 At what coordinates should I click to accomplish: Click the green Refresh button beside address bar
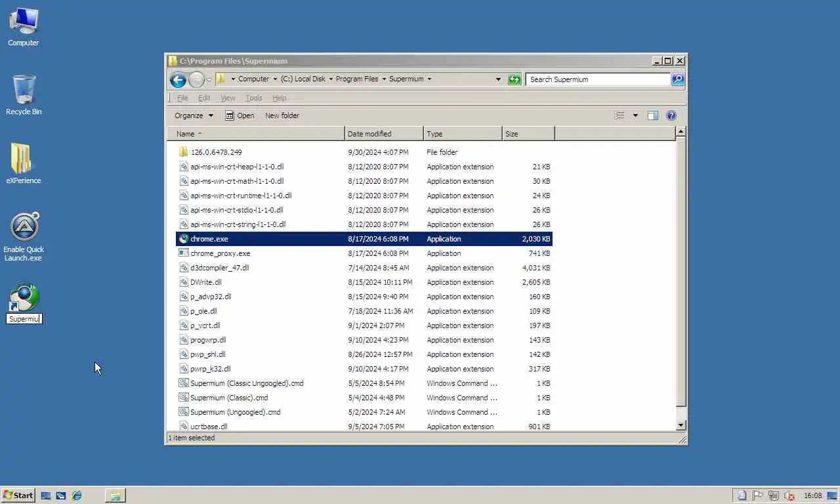(514, 79)
